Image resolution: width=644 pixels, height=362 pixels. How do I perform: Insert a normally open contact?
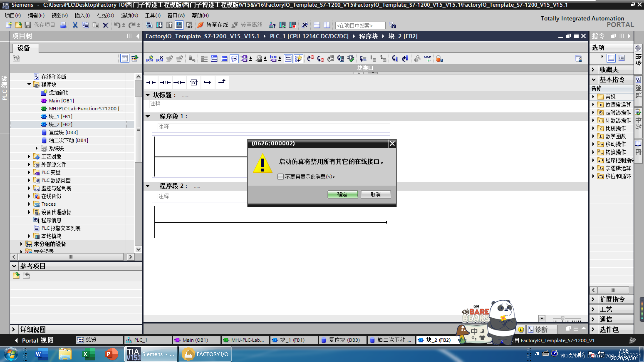pyautogui.click(x=151, y=82)
